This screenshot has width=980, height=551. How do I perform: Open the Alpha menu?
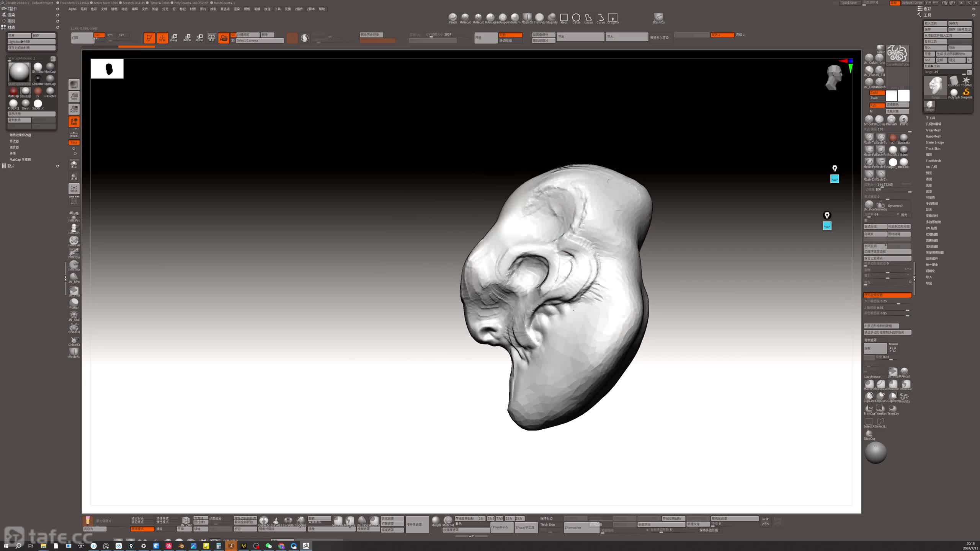click(x=72, y=9)
